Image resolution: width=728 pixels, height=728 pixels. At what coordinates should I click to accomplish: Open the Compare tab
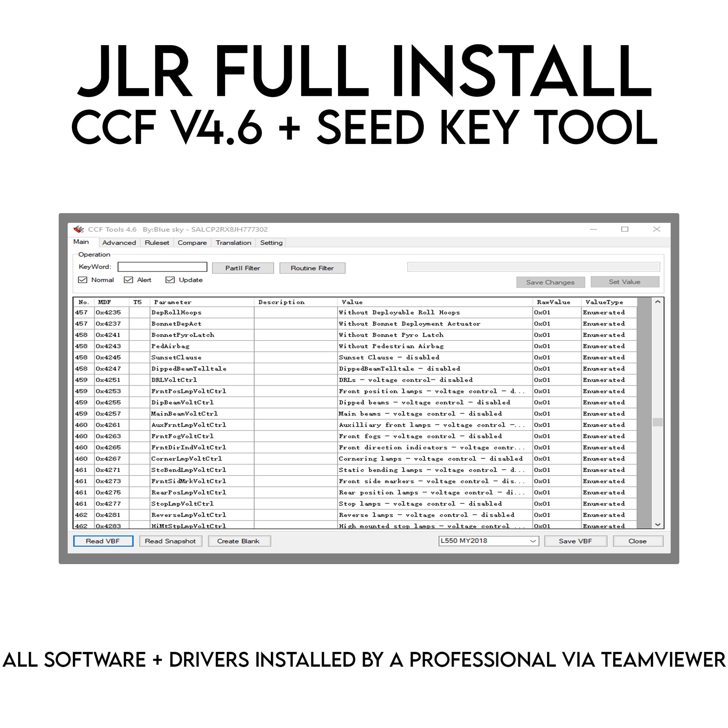pos(193,243)
